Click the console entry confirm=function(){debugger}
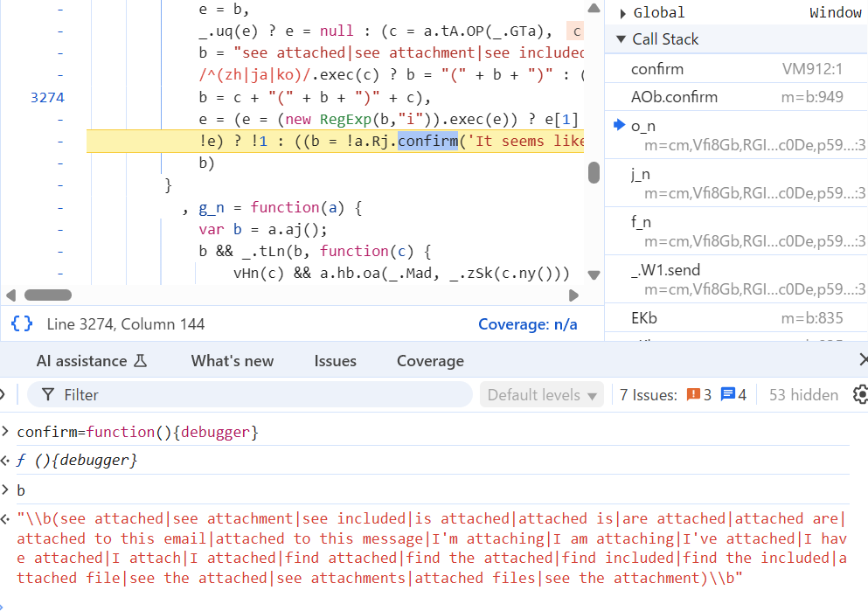This screenshot has height=611, width=868. (x=138, y=432)
